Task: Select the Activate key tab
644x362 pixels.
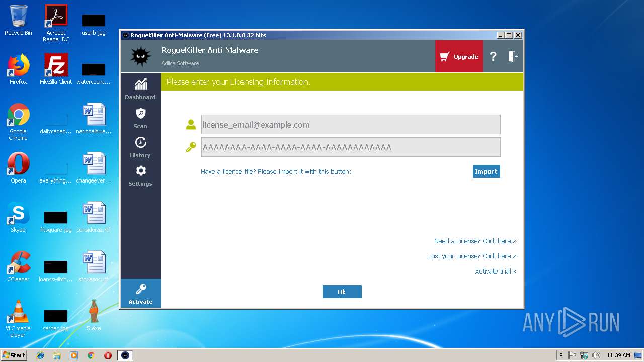Action: [140, 294]
